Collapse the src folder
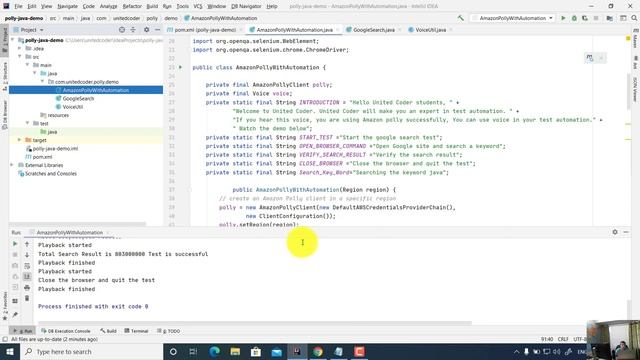The height and width of the screenshot is (360, 640). [x=20, y=56]
